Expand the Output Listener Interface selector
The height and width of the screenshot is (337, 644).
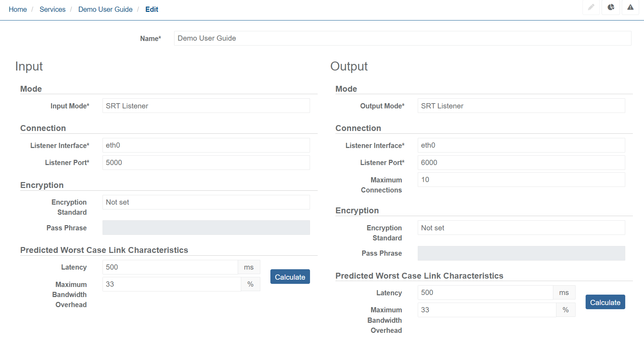[521, 145]
